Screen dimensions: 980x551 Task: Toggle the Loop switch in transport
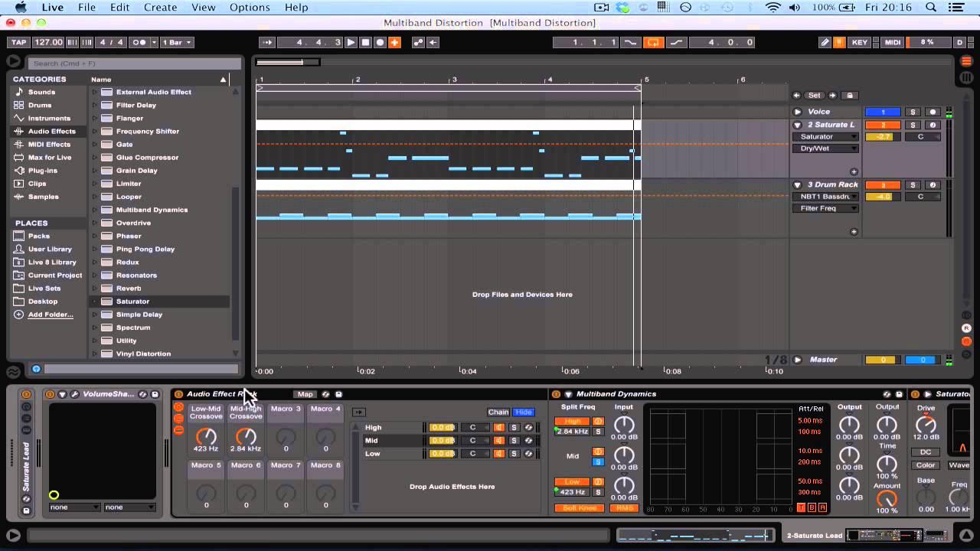click(x=653, y=42)
